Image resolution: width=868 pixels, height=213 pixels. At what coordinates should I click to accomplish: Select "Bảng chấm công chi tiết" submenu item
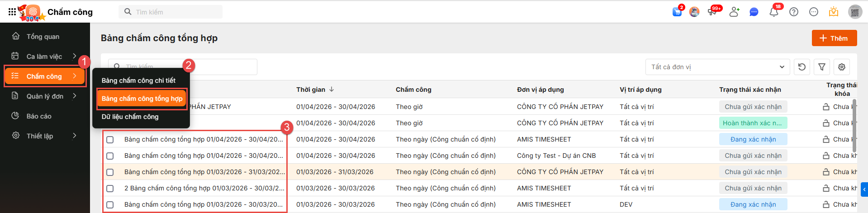coord(138,80)
